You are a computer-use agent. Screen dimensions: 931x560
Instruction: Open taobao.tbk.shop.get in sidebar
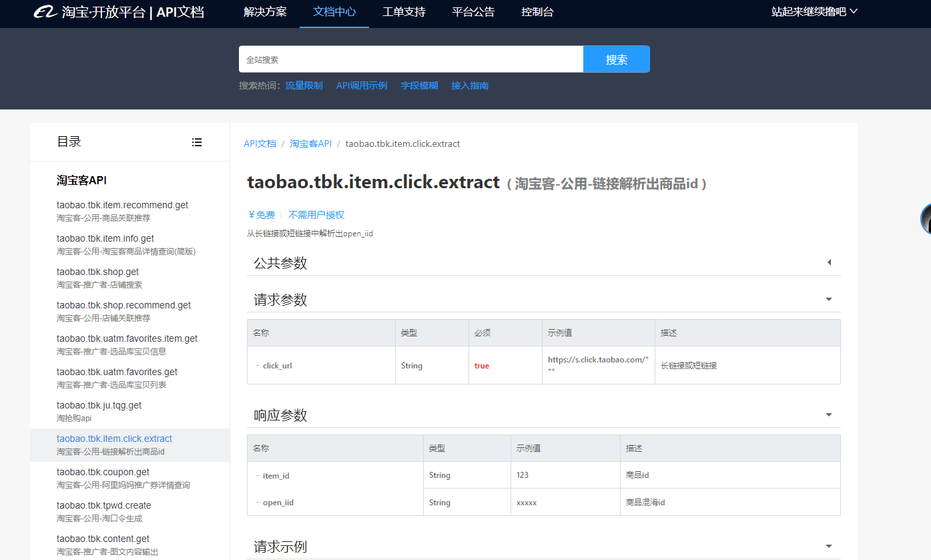pos(98,272)
